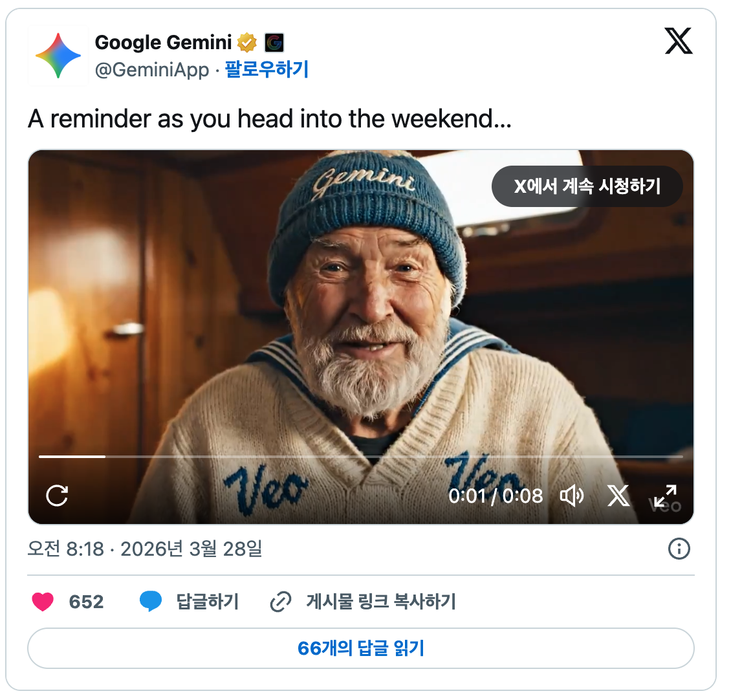The width and height of the screenshot is (731, 700).
Task: Click the chain link copy icon
Action: 281,602
